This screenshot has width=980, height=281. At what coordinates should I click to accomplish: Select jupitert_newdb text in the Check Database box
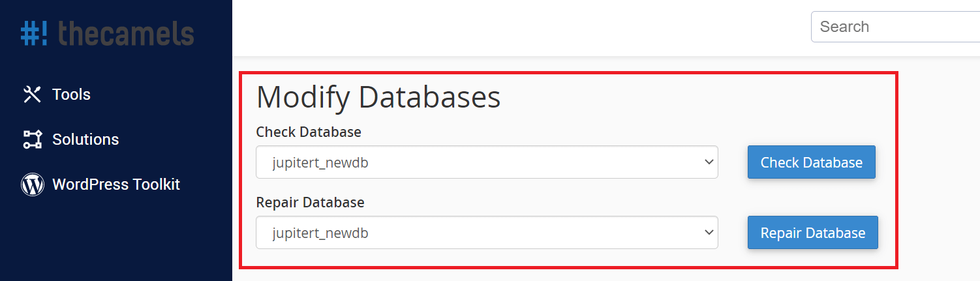[x=320, y=163]
